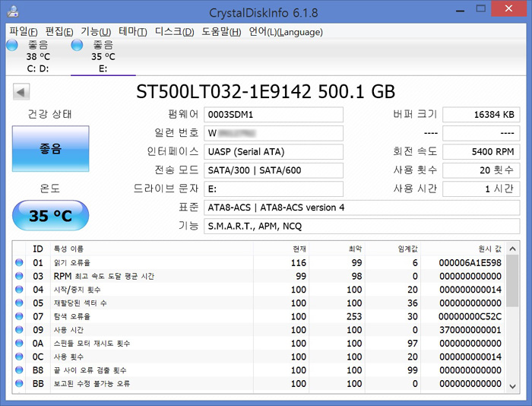
Task: Click the firmware field 0003SDM1
Action: (274, 115)
